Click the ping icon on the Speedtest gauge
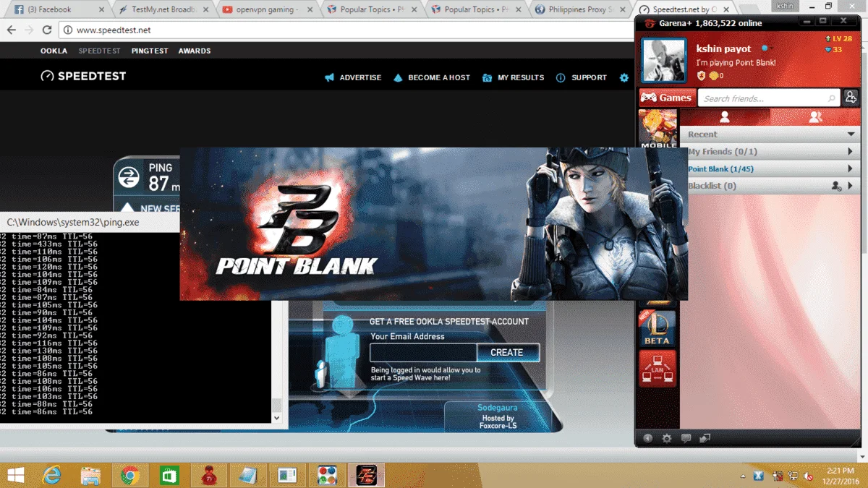 (129, 176)
